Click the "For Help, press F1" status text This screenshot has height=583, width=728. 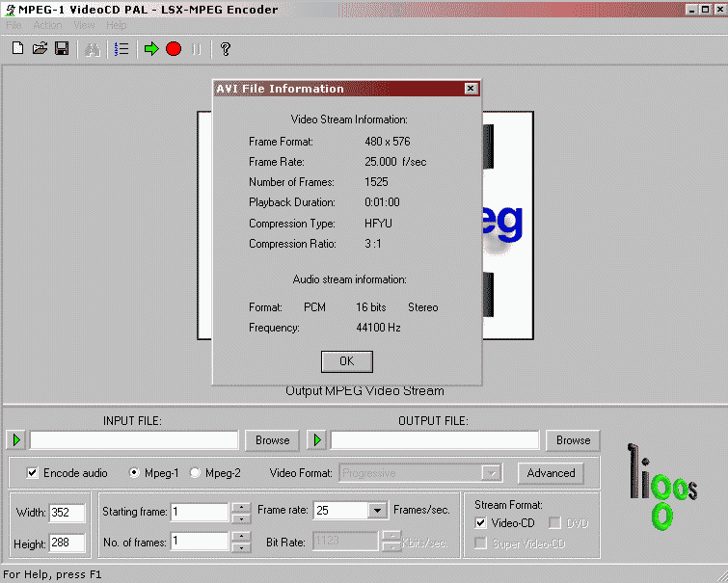pyautogui.click(x=52, y=574)
